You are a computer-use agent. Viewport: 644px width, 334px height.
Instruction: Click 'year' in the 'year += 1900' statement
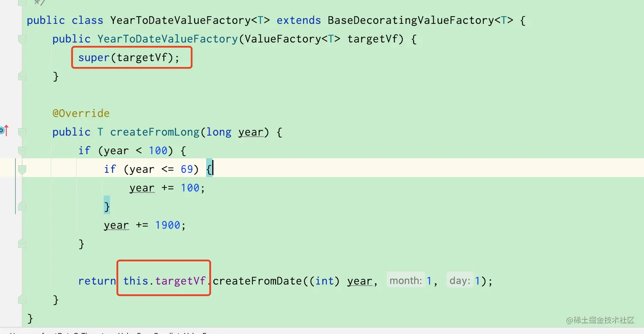[x=116, y=225]
